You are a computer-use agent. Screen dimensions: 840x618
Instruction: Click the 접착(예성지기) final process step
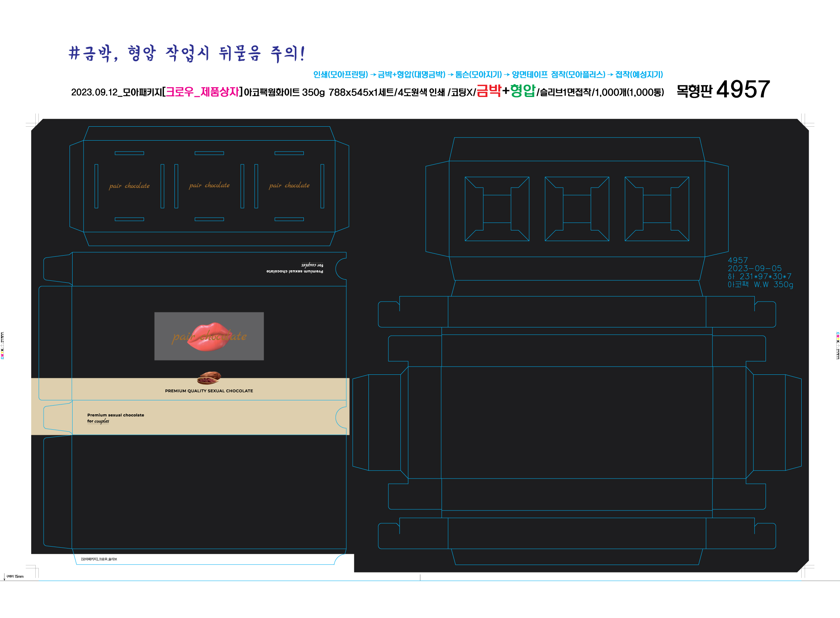pos(639,74)
